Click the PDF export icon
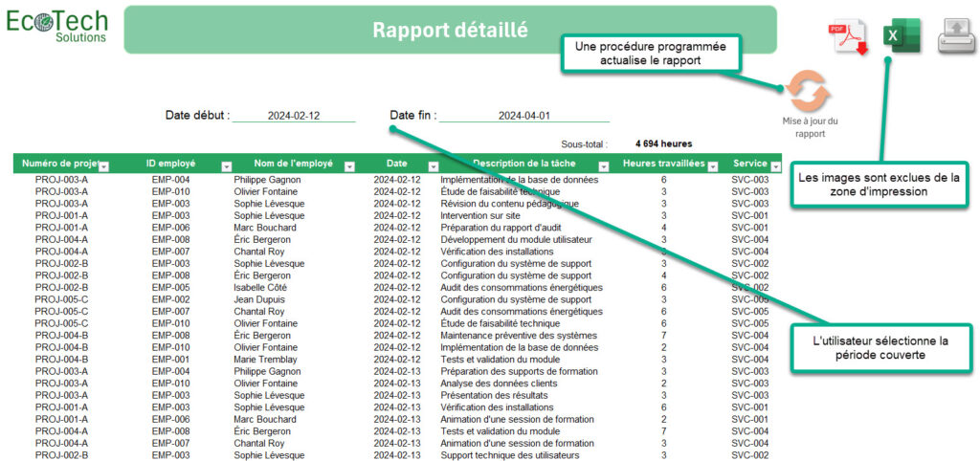 coord(847,38)
